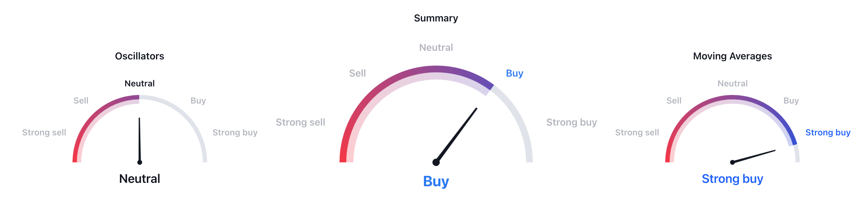Click the bold Neutral result under Oscillators
The image size is (868, 204).
click(139, 179)
